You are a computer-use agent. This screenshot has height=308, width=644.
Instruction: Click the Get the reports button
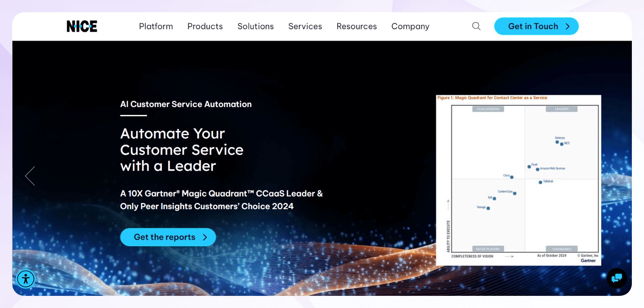click(168, 237)
